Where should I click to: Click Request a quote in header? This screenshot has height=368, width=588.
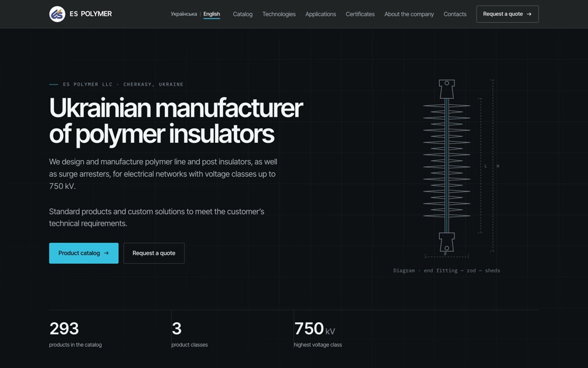[x=507, y=14]
